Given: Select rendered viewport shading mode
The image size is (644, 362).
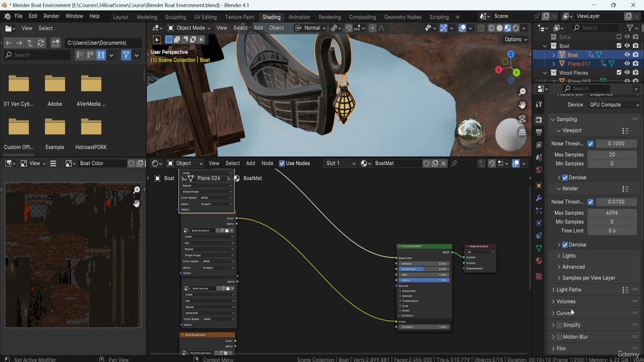Looking at the screenshot, I should point(516,28).
